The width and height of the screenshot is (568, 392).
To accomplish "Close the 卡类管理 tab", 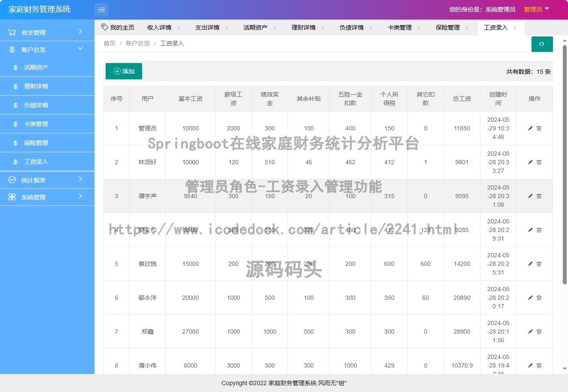I will (419, 27).
